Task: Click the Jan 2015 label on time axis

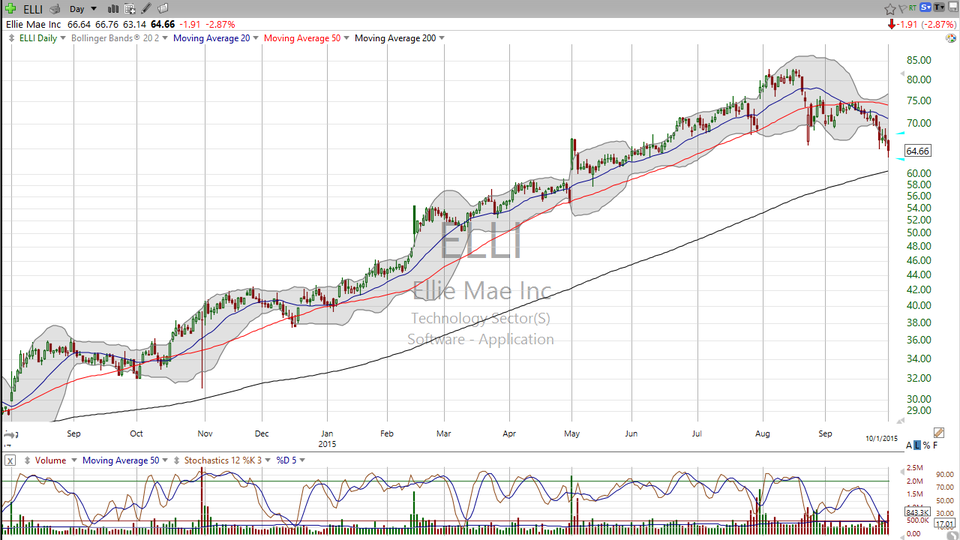Action: 327,438
